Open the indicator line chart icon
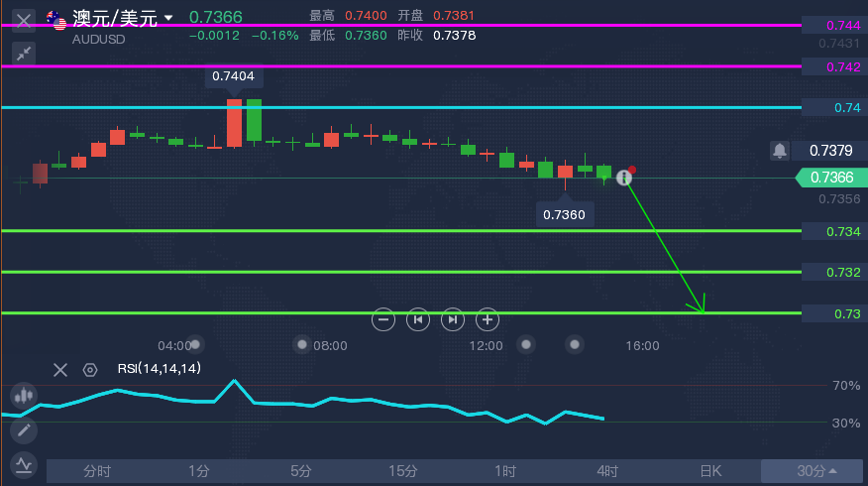Screen dimensions: 868x486 (23, 464)
